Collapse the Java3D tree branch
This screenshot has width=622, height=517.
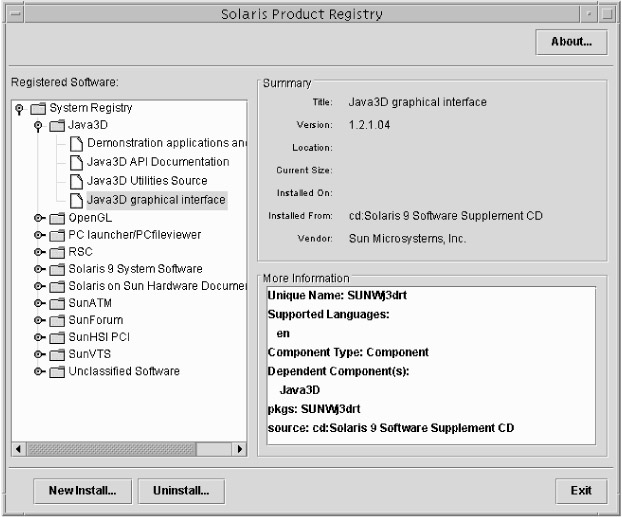39,126
